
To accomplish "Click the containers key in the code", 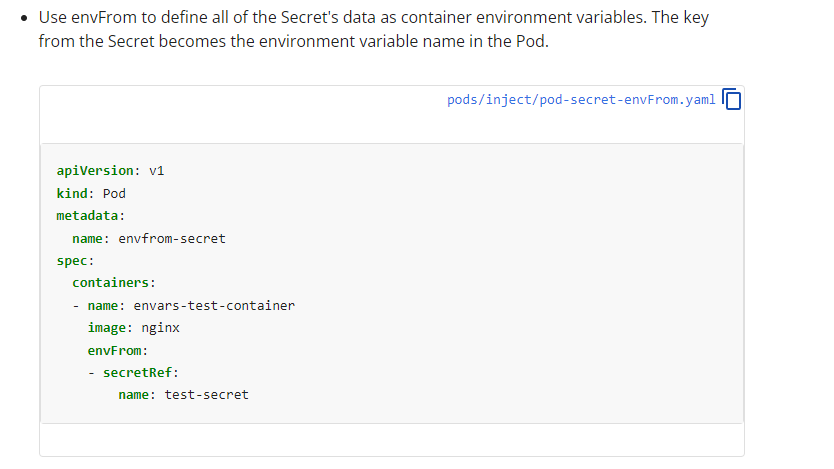I will tap(109, 283).
